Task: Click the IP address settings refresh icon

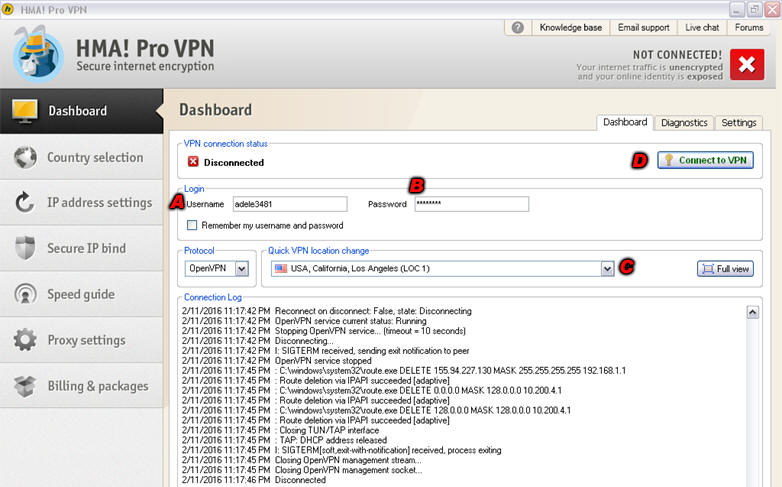Action: 25,203
